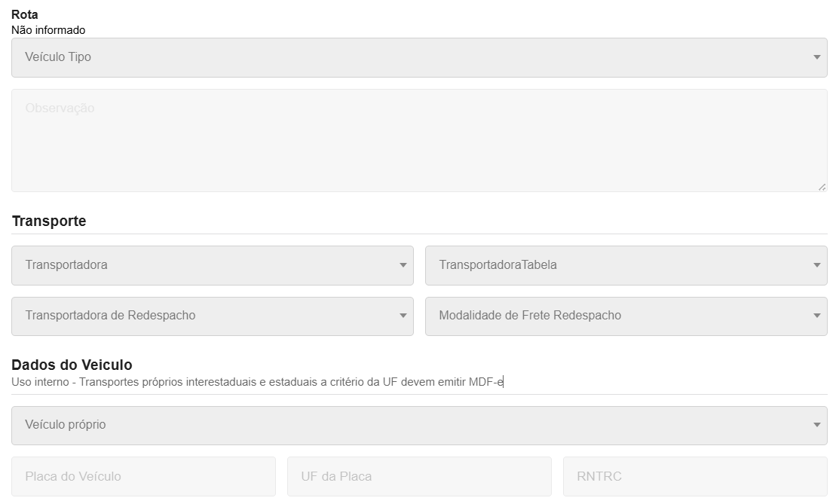Click the Transportadora de Redespacho arrow icon
This screenshot has width=839, height=504.
click(x=403, y=316)
